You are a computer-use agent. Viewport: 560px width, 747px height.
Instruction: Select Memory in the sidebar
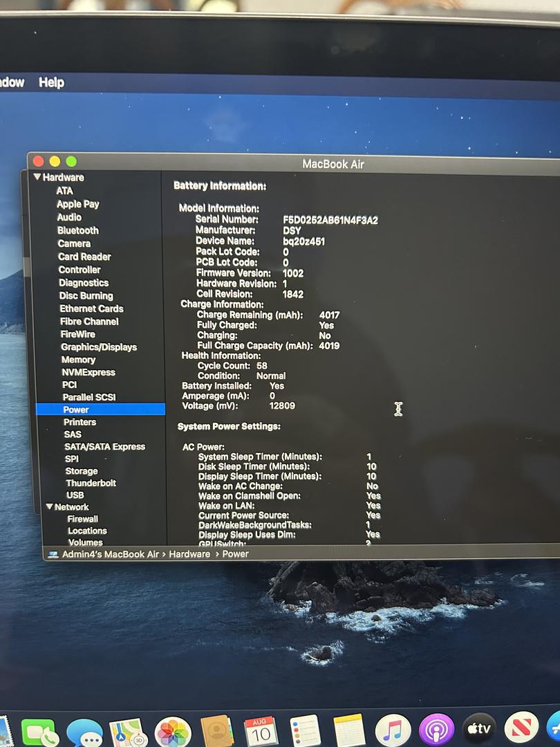pyautogui.click(x=79, y=360)
